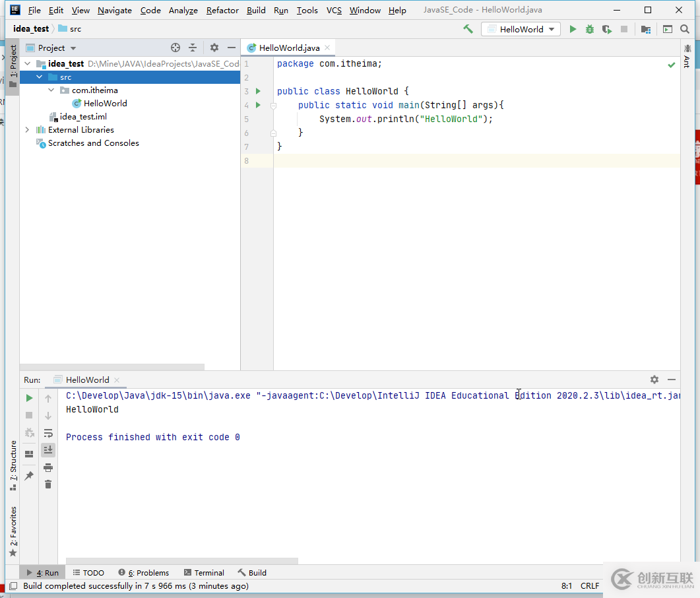Run HelloWorld using the toolbar play icon

coord(573,29)
